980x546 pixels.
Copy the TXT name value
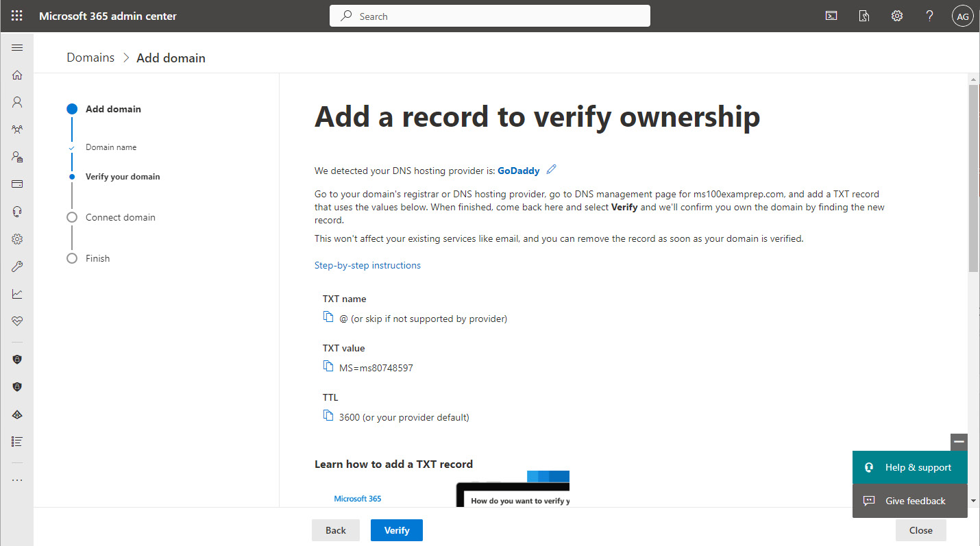(328, 317)
